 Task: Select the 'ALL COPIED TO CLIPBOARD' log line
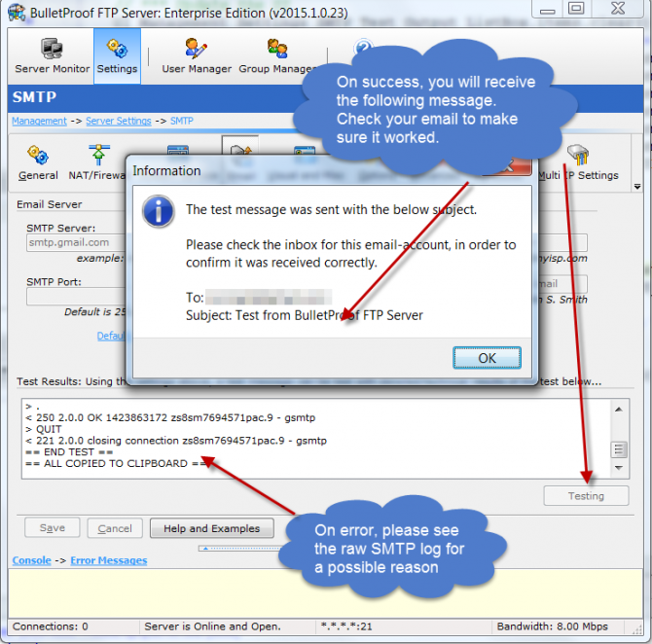pos(116,464)
